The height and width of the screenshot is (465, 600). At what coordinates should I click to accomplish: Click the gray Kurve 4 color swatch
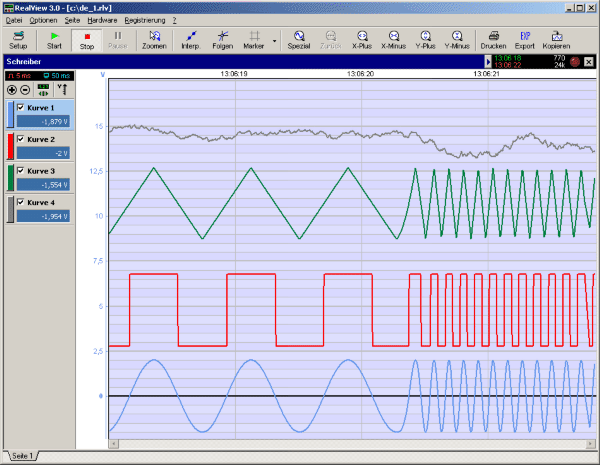pyautogui.click(x=10, y=209)
